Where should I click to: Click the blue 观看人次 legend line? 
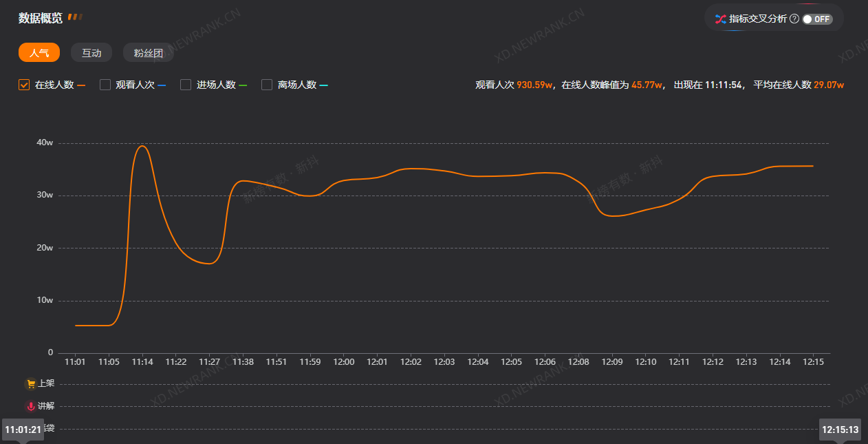pyautogui.click(x=162, y=85)
